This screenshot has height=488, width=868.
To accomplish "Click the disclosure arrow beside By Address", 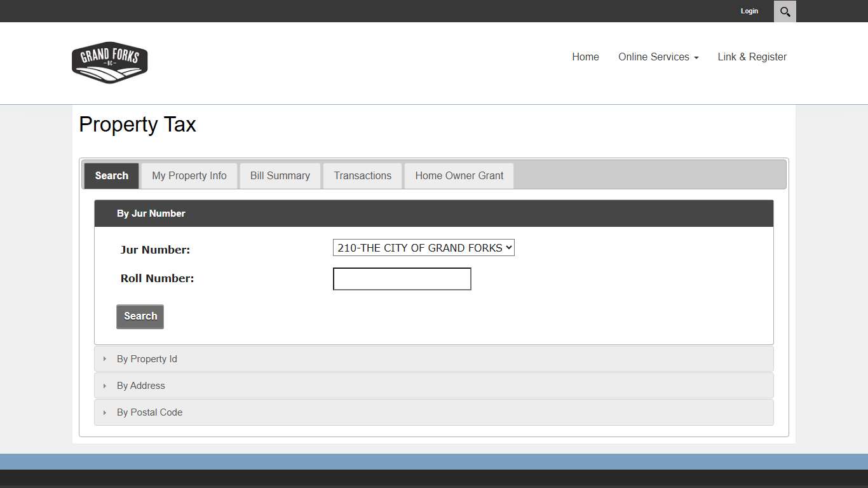I will 105,385.
